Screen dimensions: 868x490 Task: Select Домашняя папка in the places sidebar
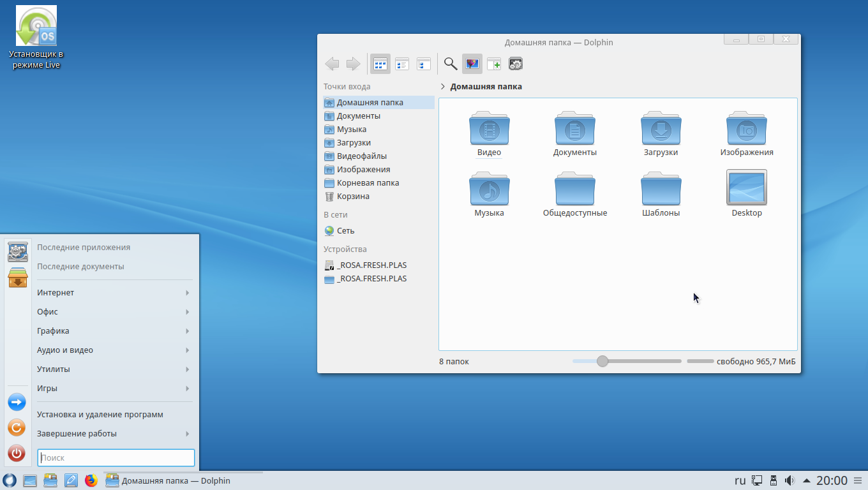(x=378, y=102)
